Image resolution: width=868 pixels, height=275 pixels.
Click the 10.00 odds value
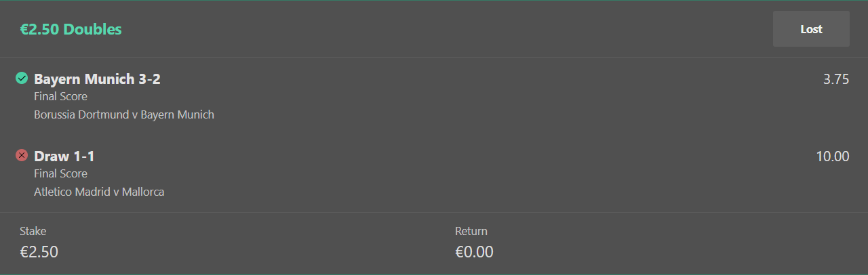pyautogui.click(x=833, y=156)
